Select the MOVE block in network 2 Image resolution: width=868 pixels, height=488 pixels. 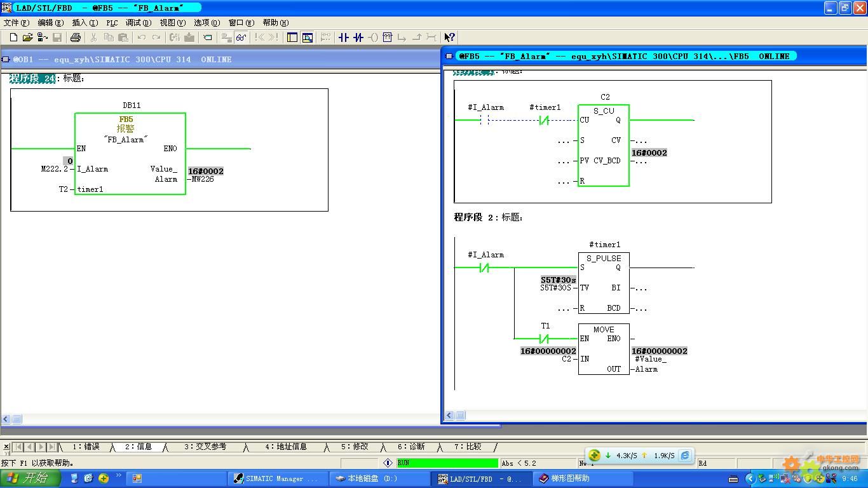pyautogui.click(x=603, y=349)
